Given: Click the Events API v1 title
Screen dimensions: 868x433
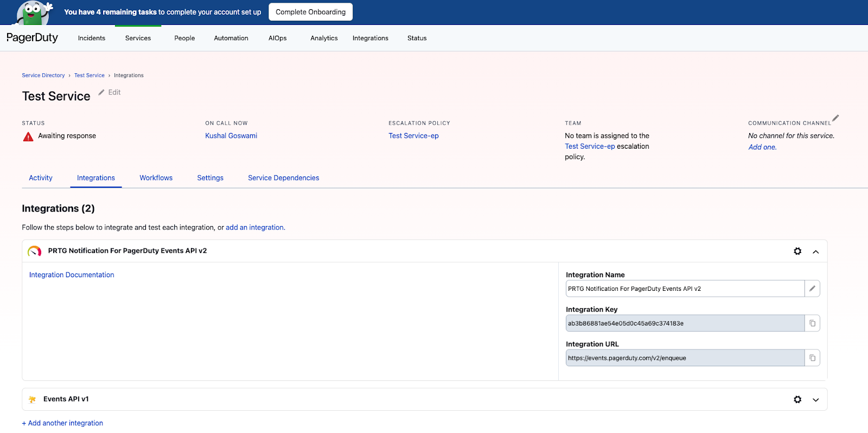Looking at the screenshot, I should 66,399.
